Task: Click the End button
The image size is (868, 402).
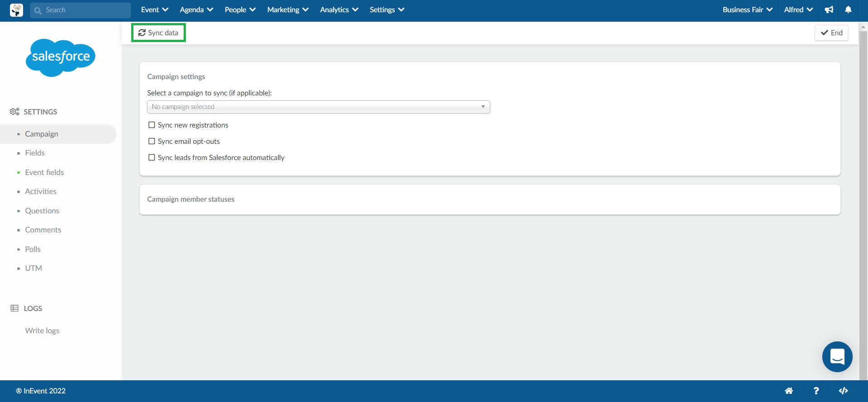Action: point(831,33)
